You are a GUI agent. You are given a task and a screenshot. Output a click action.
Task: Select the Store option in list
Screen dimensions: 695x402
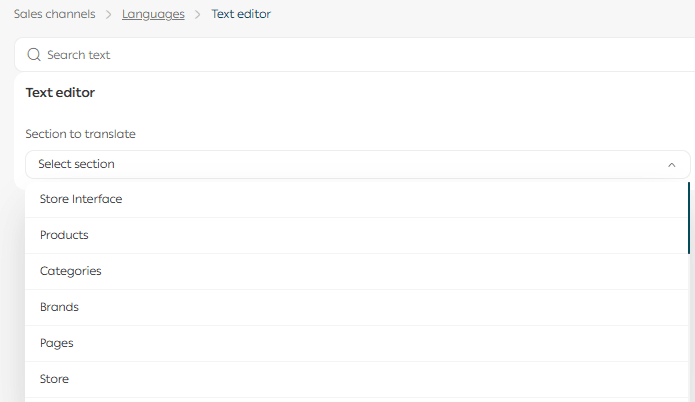(x=54, y=379)
